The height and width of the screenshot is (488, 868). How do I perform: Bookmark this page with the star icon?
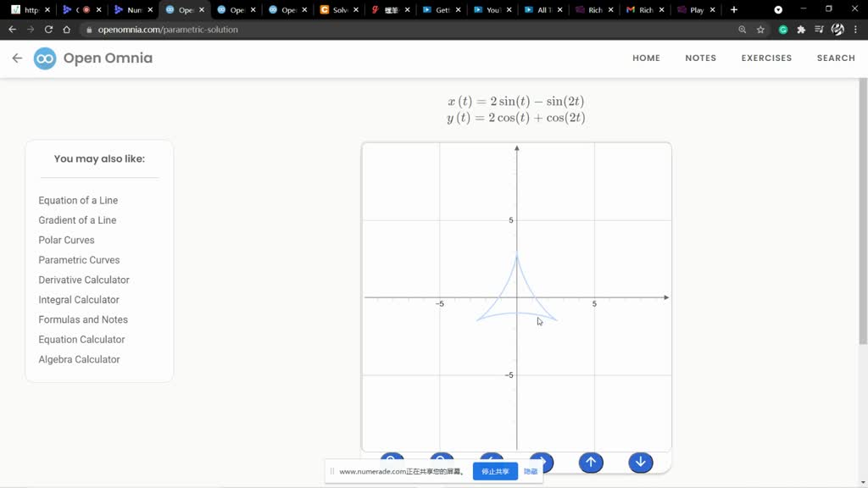coord(761,29)
